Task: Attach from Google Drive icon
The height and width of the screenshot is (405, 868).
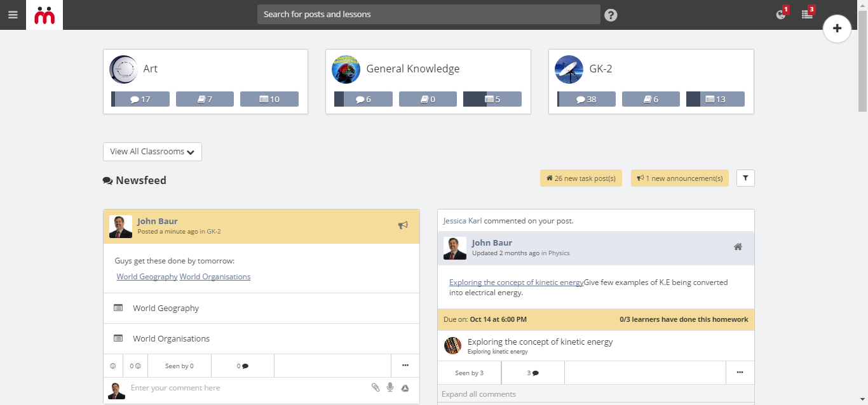Action: tap(405, 388)
